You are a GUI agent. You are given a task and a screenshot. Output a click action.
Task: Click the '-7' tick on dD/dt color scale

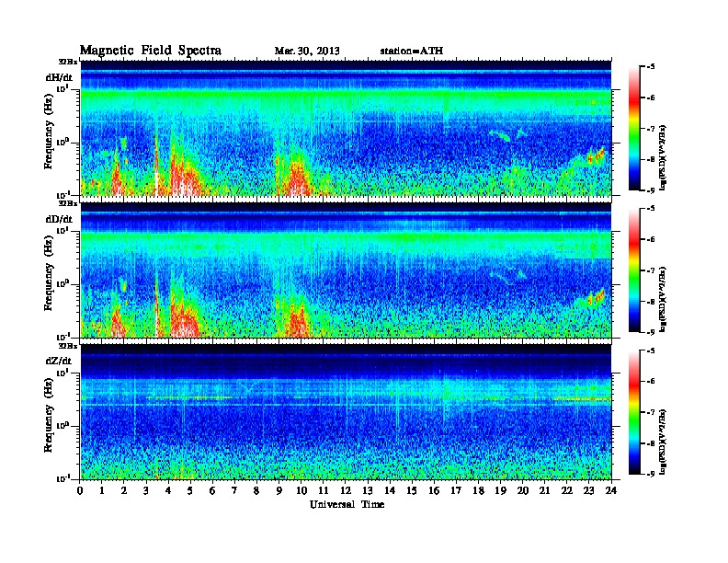[x=651, y=270]
